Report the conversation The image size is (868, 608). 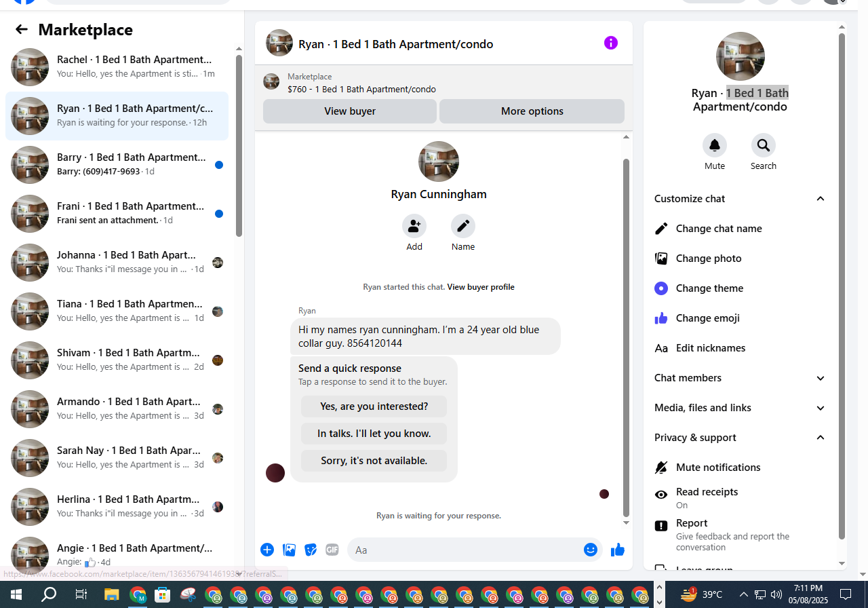(740, 534)
